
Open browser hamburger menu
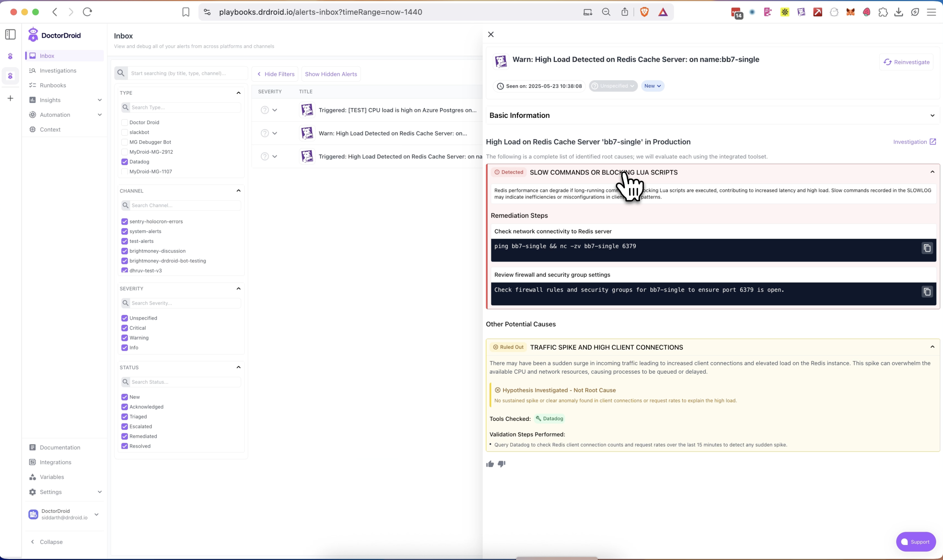pos(931,12)
